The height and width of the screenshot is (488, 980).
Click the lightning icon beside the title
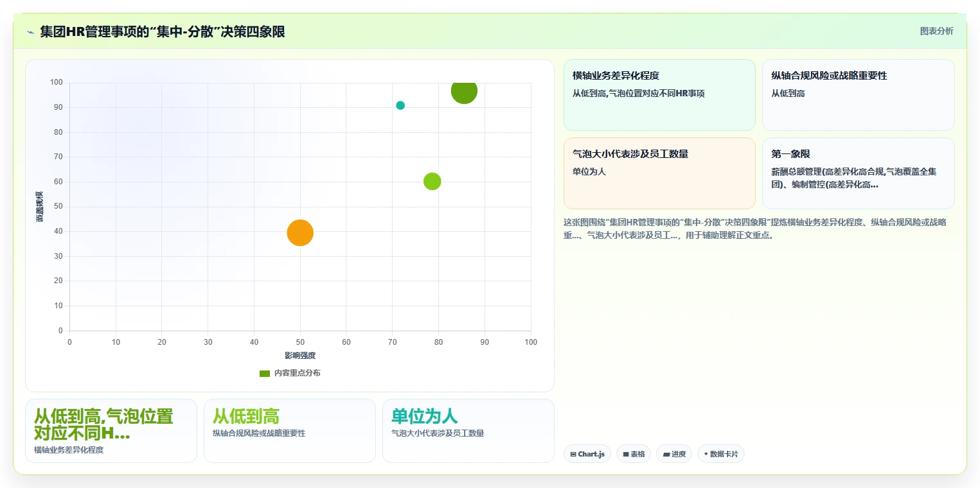pos(30,31)
